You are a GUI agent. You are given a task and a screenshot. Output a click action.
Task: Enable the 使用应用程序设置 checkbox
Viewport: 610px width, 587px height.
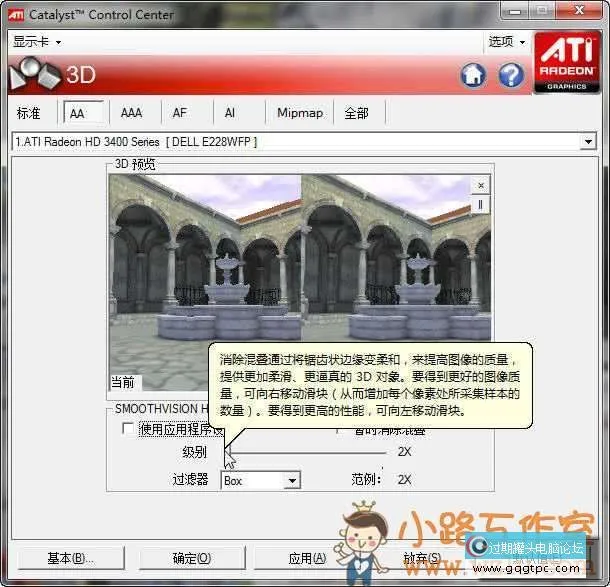(x=127, y=429)
